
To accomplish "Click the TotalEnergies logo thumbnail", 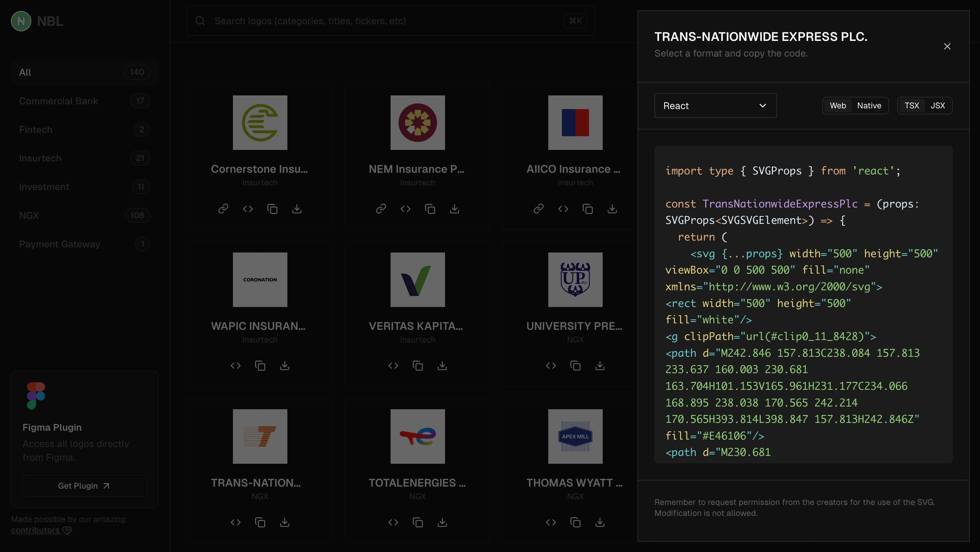I will (x=418, y=436).
